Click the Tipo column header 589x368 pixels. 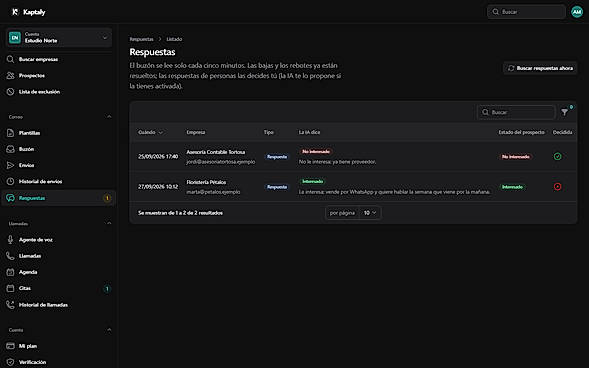pos(269,132)
